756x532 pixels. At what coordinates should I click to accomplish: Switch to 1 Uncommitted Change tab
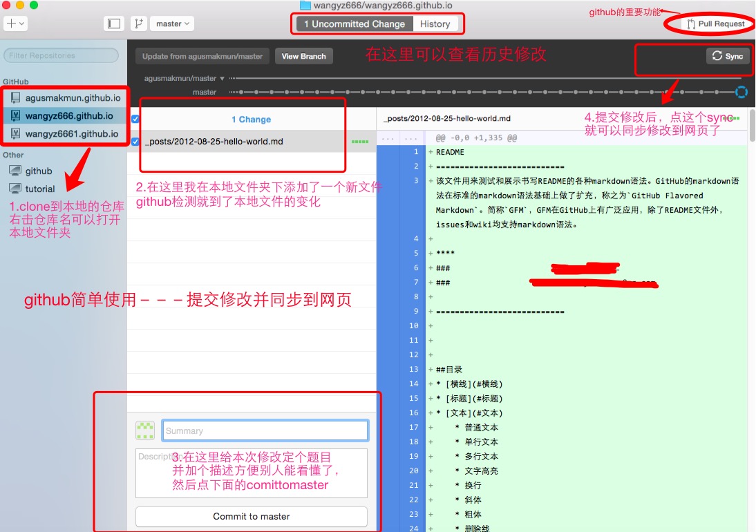pos(354,24)
